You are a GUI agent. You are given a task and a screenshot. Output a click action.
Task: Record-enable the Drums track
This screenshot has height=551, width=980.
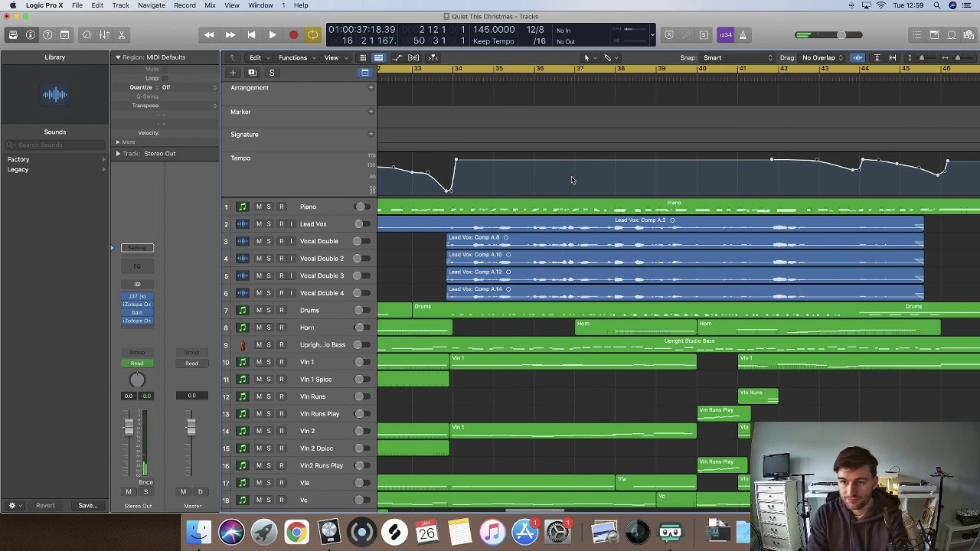[x=281, y=310]
